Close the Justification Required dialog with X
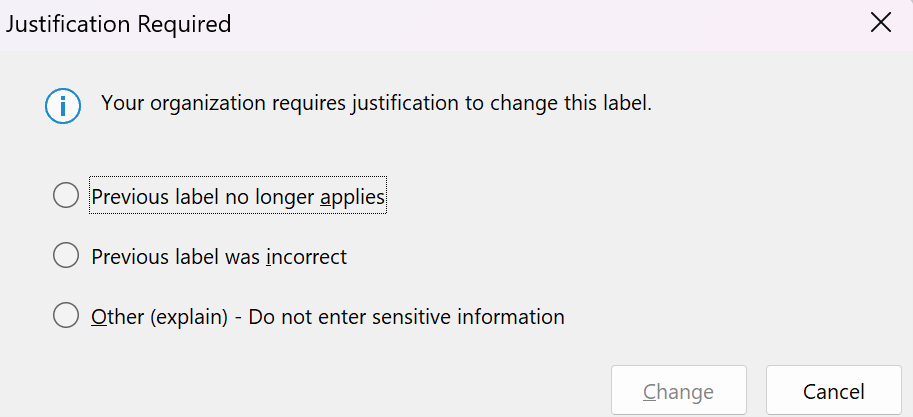This screenshot has height=417, width=913. pos(880,23)
